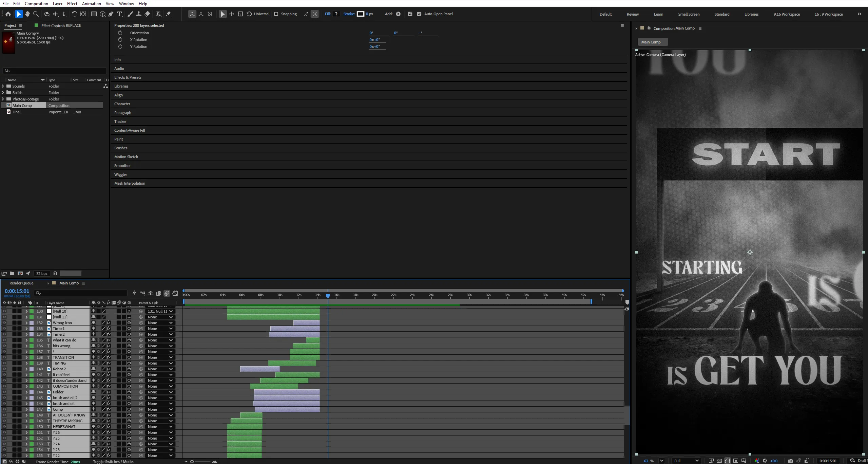Switch to the Small Screen workspace
Image resolution: width=868 pixels, height=464 pixels.
pyautogui.click(x=689, y=14)
